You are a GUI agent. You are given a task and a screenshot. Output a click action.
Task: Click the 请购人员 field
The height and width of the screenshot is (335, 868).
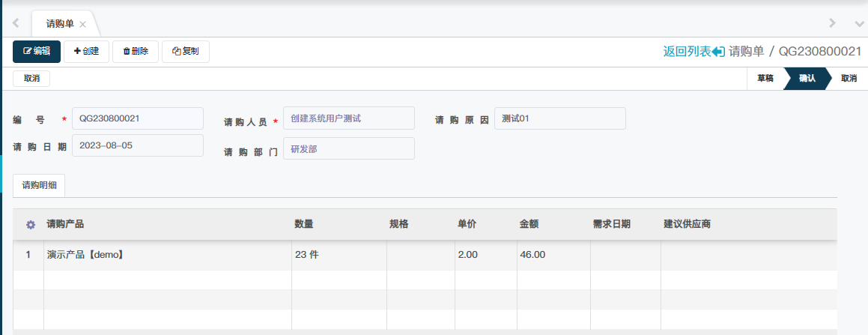point(348,118)
